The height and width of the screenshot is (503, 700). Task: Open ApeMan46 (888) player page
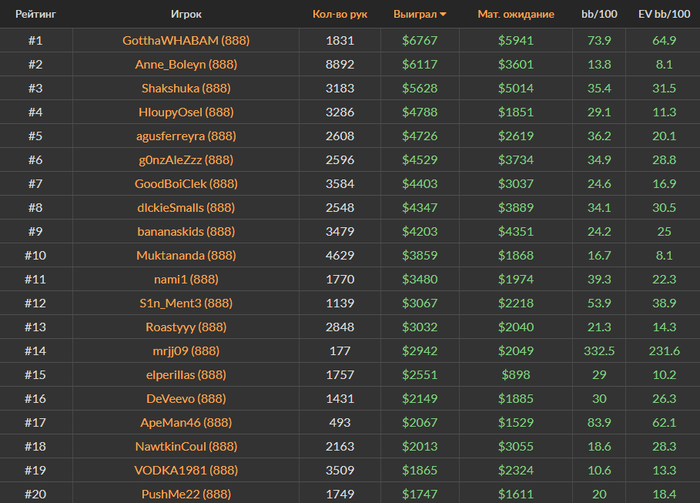185,423
